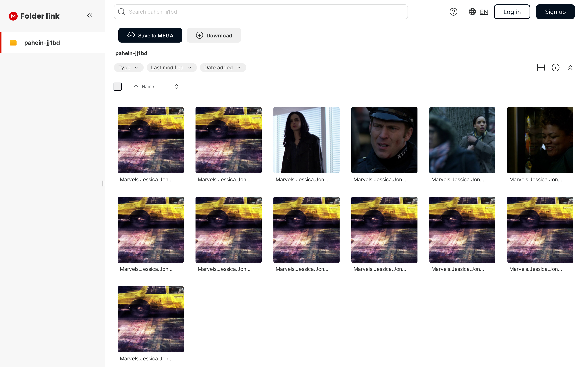Click the Log in button
Image resolution: width=588 pixels, height=367 pixels.
coord(512,12)
